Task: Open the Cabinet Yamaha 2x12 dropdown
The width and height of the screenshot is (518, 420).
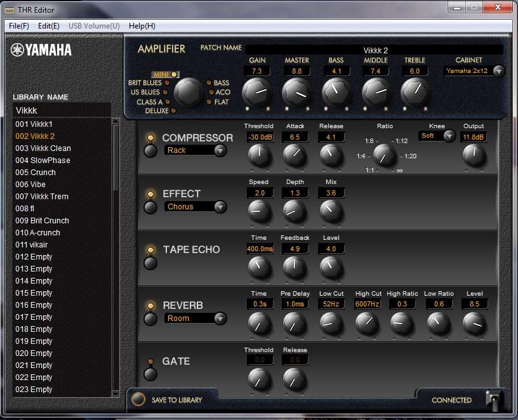Action: 498,71
